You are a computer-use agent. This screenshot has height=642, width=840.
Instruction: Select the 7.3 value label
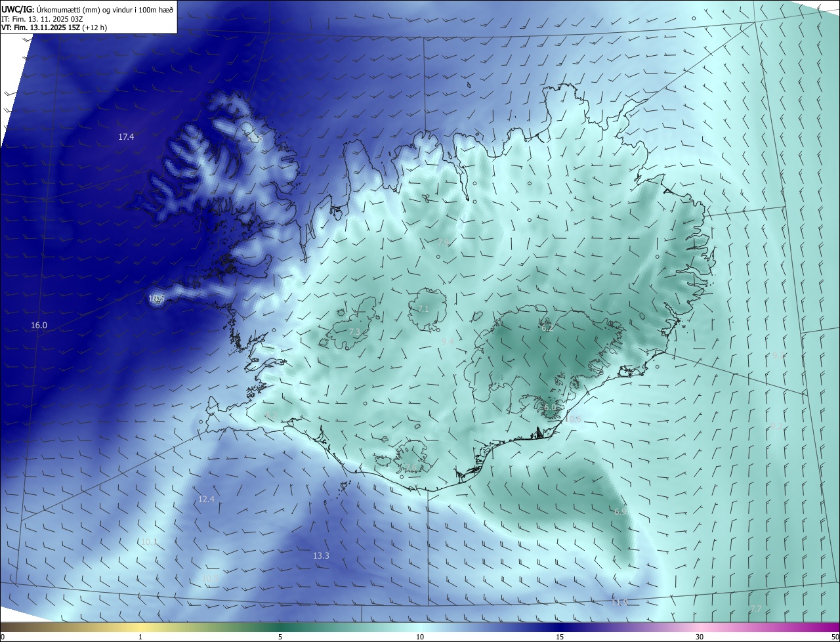tap(354, 332)
